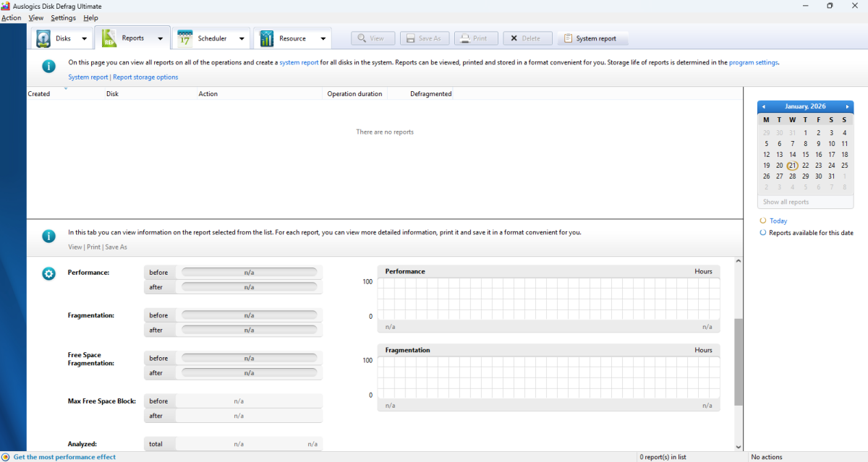Click the Disks drive icon

coord(44,38)
